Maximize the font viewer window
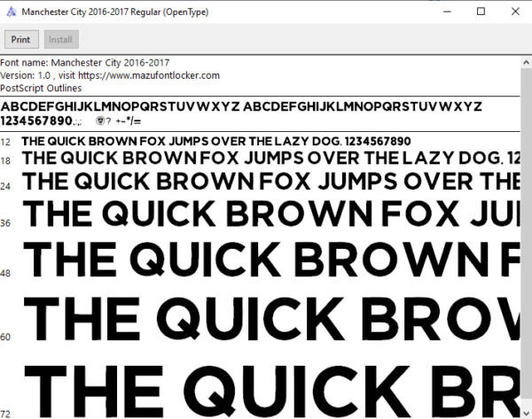The width and height of the screenshot is (532, 419). click(x=481, y=12)
